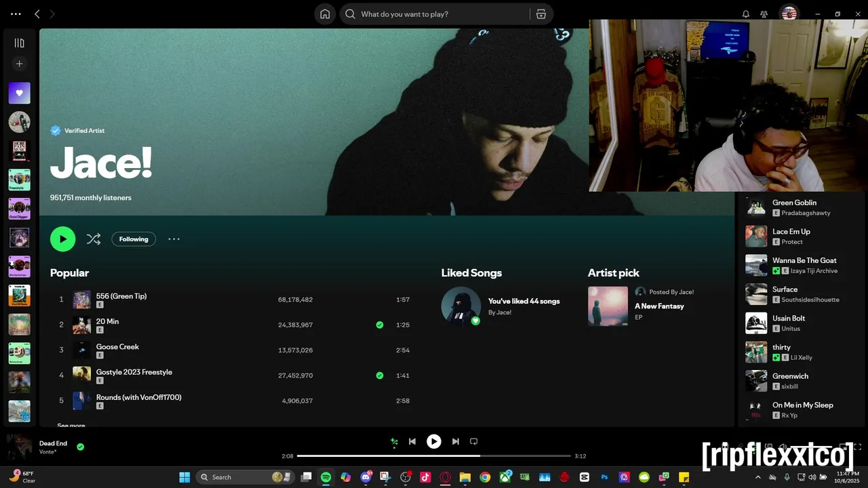868x488 pixels.
Task: Go to Spotify Home
Action: pos(325,14)
